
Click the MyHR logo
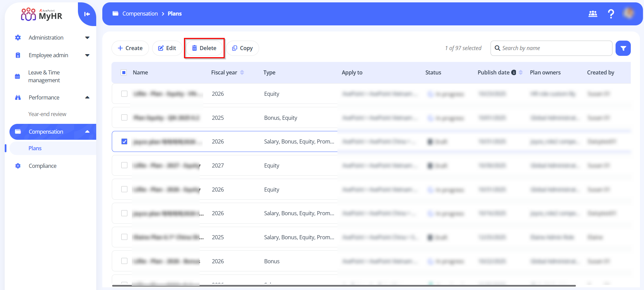point(42,15)
